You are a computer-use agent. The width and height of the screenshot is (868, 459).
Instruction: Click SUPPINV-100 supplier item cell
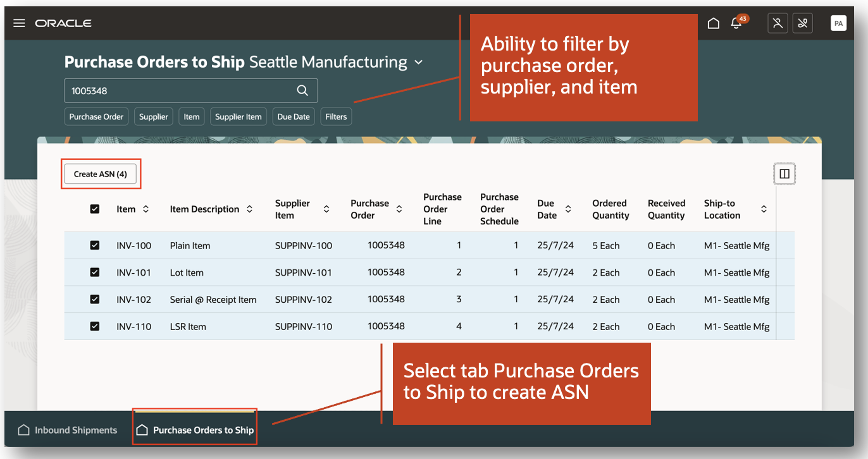(304, 245)
